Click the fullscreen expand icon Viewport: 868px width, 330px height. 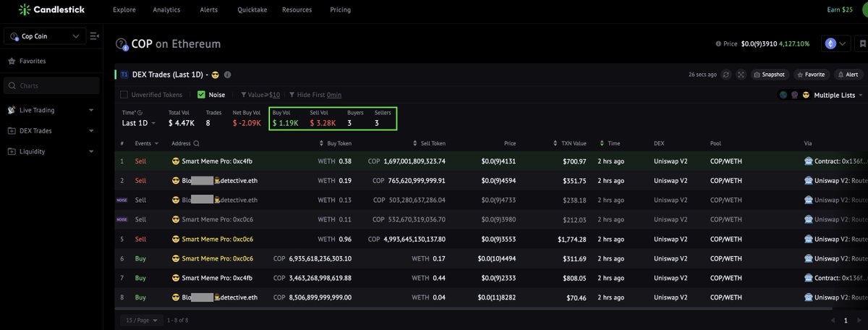(x=741, y=75)
